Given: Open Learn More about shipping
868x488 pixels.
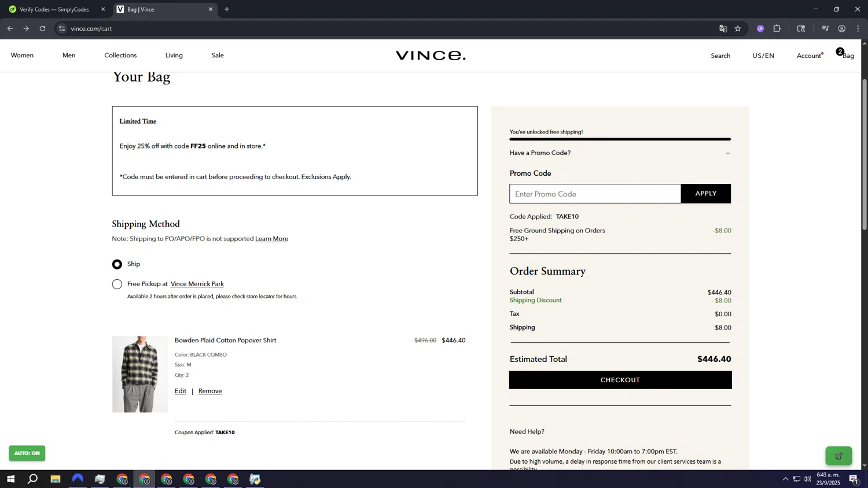Looking at the screenshot, I should click(x=271, y=239).
